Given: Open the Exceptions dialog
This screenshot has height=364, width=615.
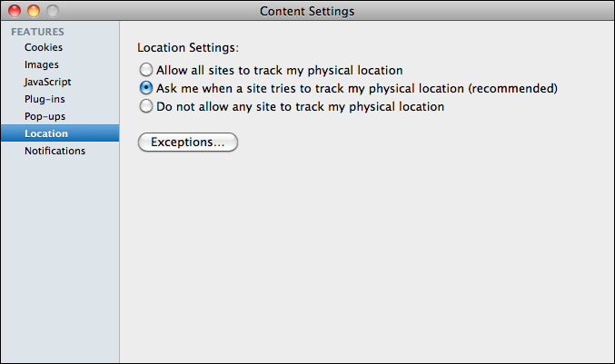Looking at the screenshot, I should pos(188,143).
